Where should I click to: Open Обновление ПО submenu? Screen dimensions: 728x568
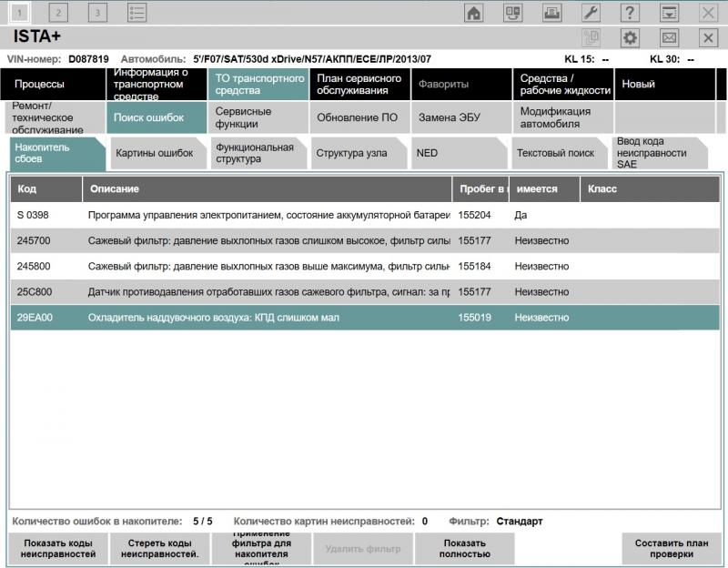(x=360, y=117)
